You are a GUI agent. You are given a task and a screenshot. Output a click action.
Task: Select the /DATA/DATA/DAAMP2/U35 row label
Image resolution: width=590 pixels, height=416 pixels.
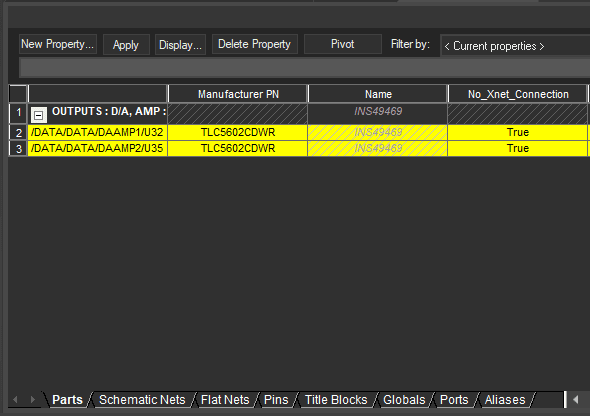pyautogui.click(x=97, y=148)
